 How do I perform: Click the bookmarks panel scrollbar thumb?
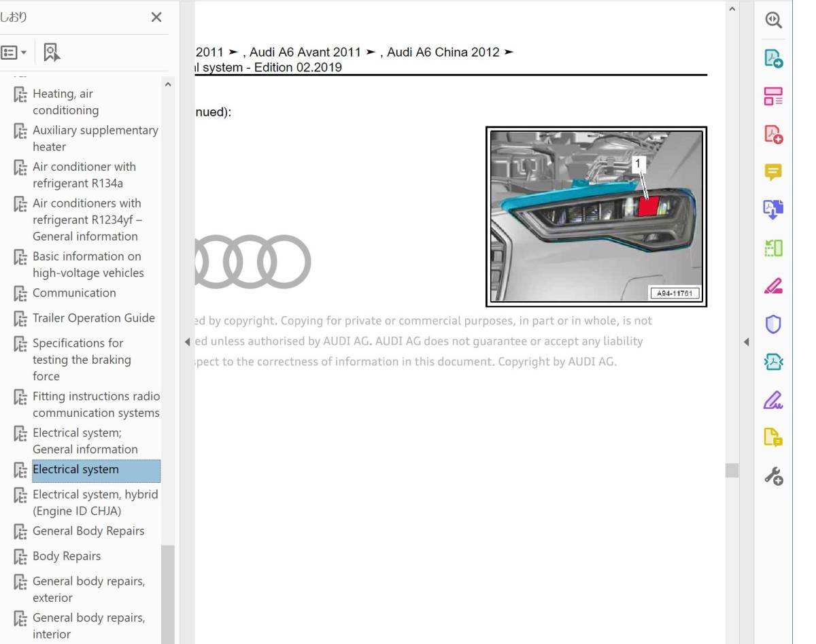tap(168, 594)
